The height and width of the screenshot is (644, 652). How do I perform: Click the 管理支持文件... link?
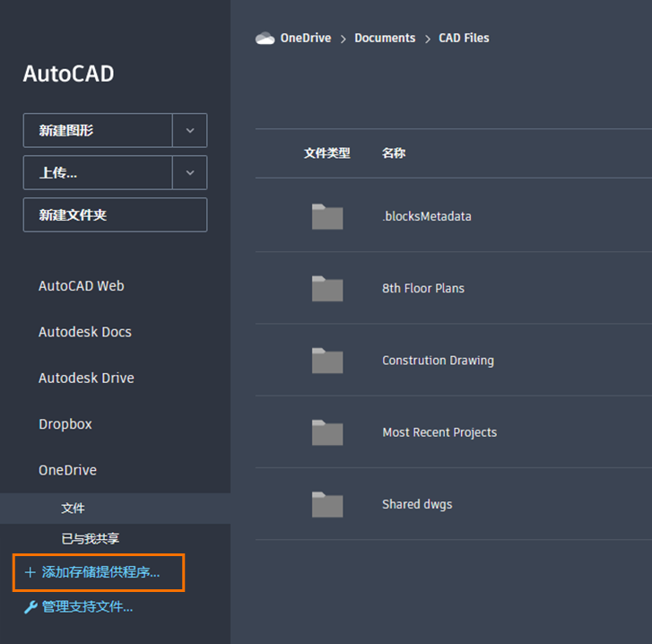87,607
